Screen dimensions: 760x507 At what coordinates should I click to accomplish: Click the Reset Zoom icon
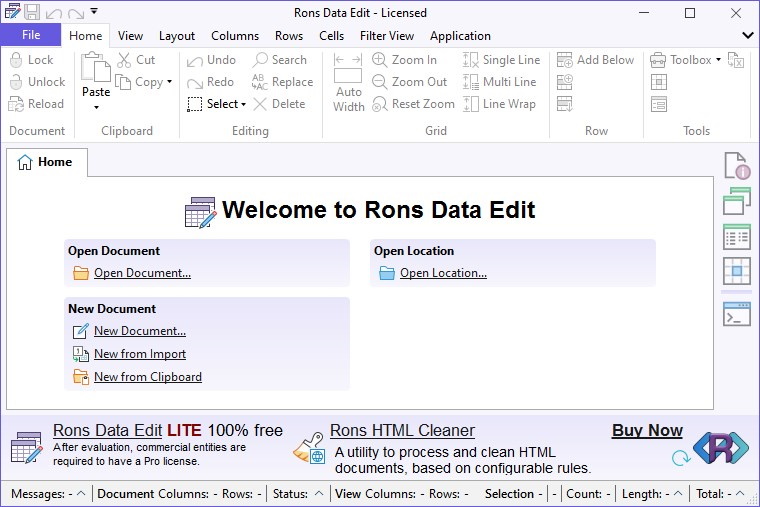click(380, 104)
